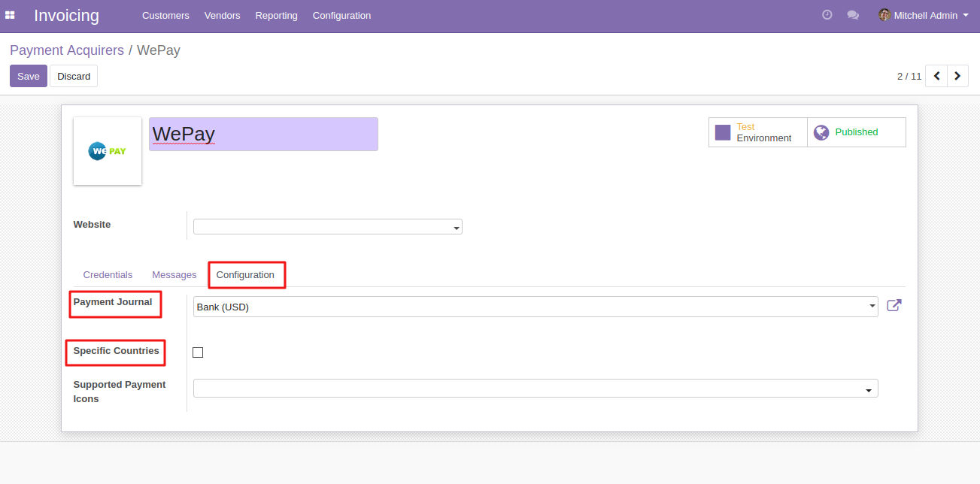Toggle Specific Countries checkbox
980x484 pixels.
click(198, 352)
